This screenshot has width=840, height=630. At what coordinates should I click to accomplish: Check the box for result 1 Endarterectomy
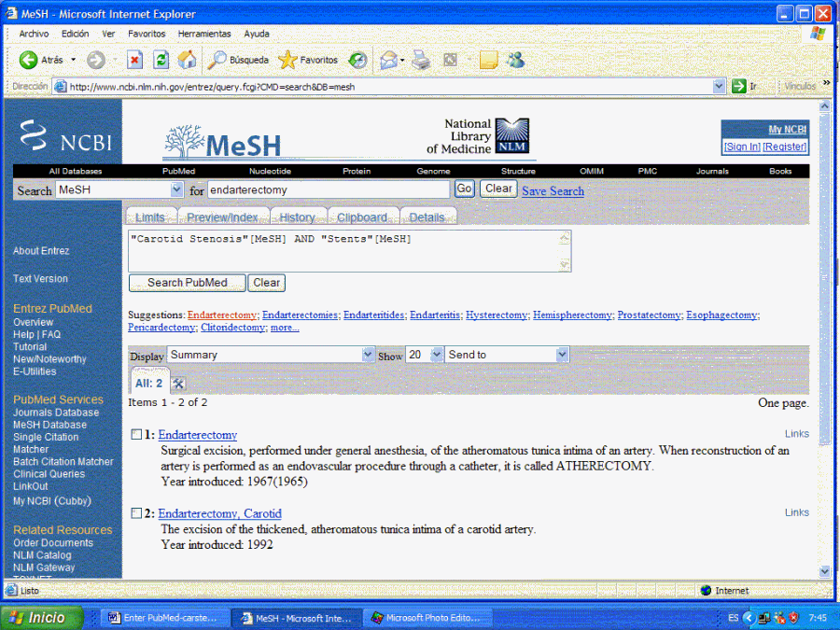tap(137, 435)
